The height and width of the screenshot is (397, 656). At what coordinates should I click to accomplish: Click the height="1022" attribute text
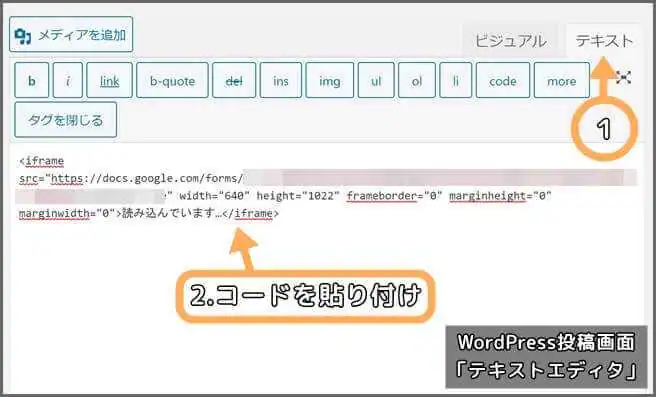297,196
